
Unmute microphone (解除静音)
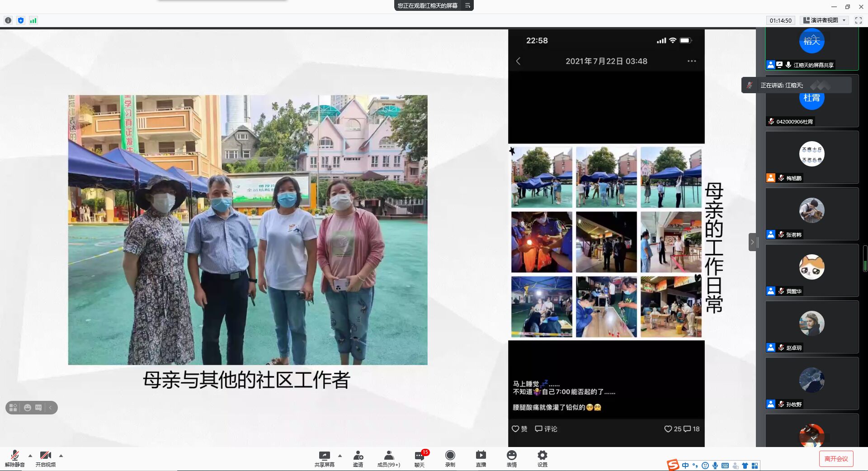coord(14,456)
